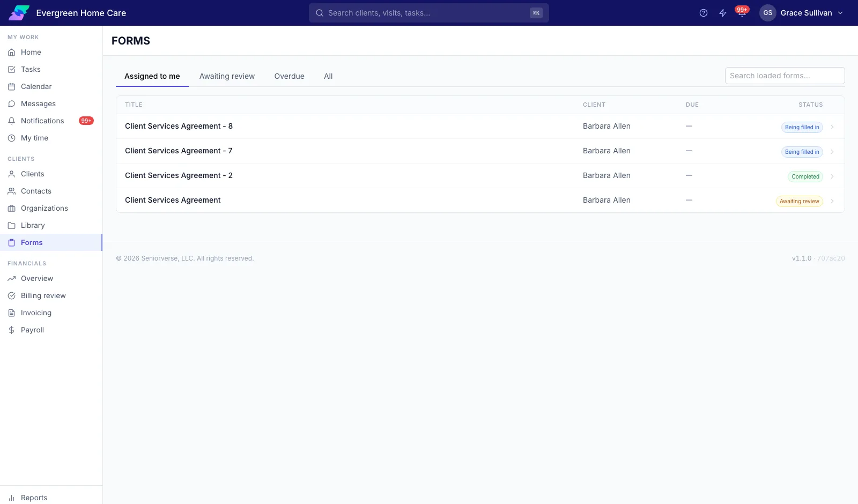Screen dimensions: 858x504
Task: Switch to the Awaiting review tab
Action: pyautogui.click(x=227, y=76)
